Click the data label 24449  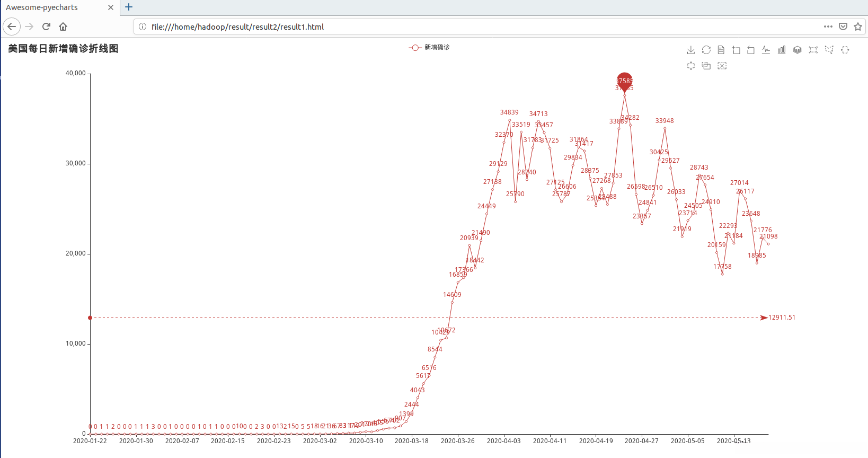coord(486,206)
